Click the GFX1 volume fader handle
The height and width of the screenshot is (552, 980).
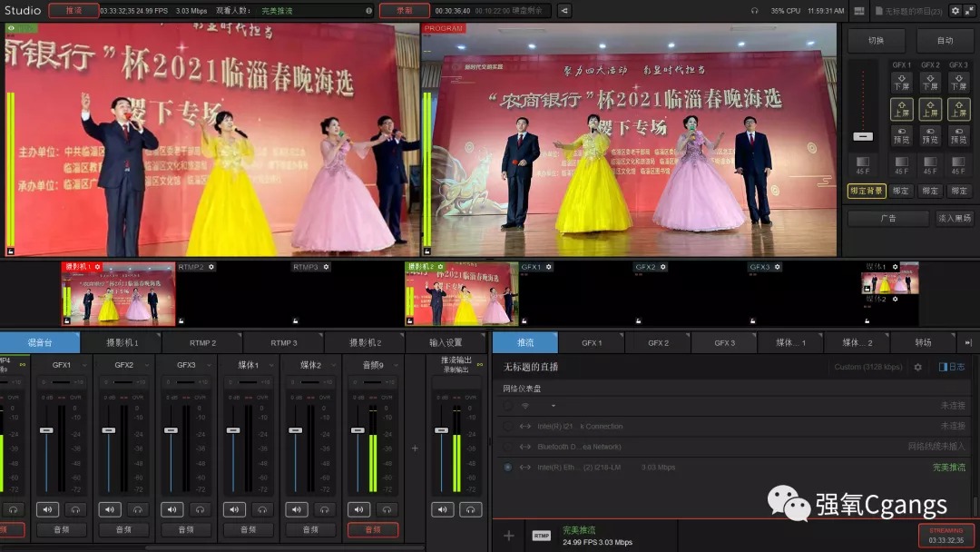pos(47,430)
